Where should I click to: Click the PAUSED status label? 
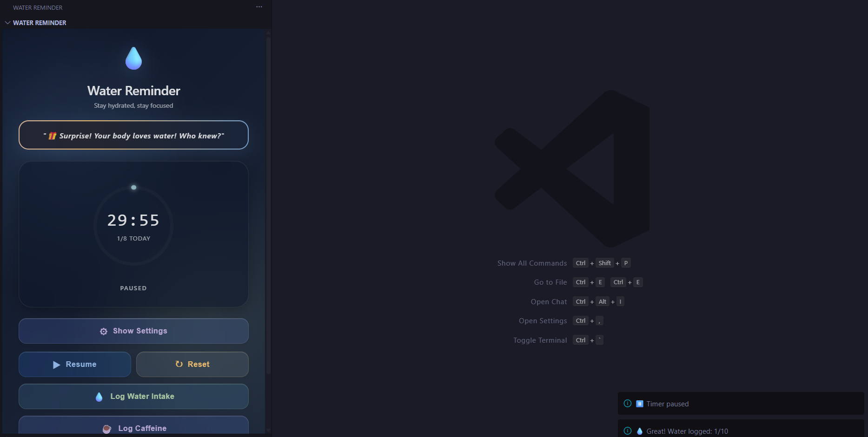pos(133,288)
